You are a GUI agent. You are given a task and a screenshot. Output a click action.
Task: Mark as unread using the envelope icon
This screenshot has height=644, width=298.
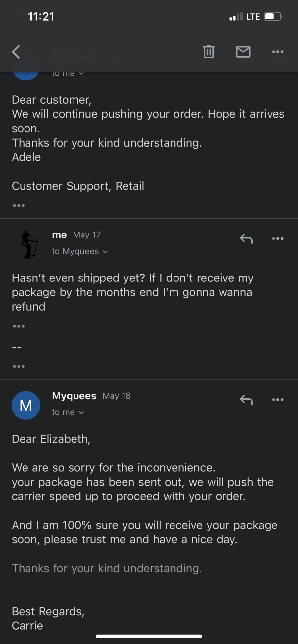pyautogui.click(x=243, y=52)
